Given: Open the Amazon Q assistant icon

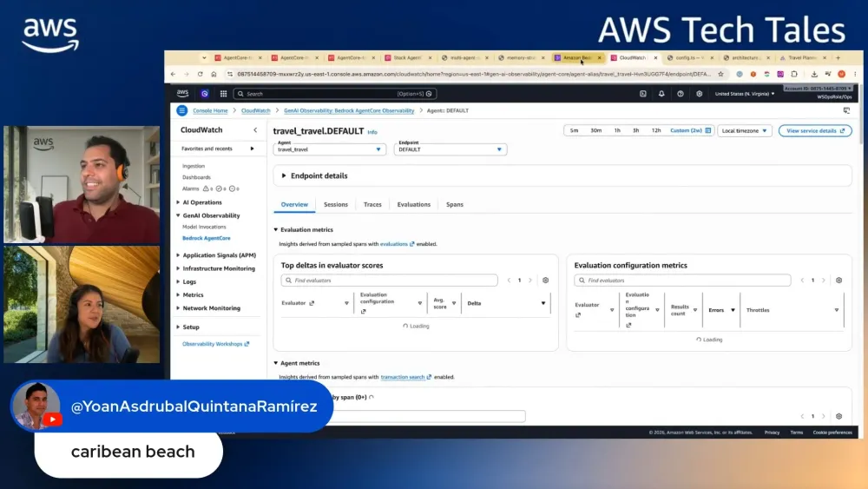Looking at the screenshot, I should tap(205, 94).
